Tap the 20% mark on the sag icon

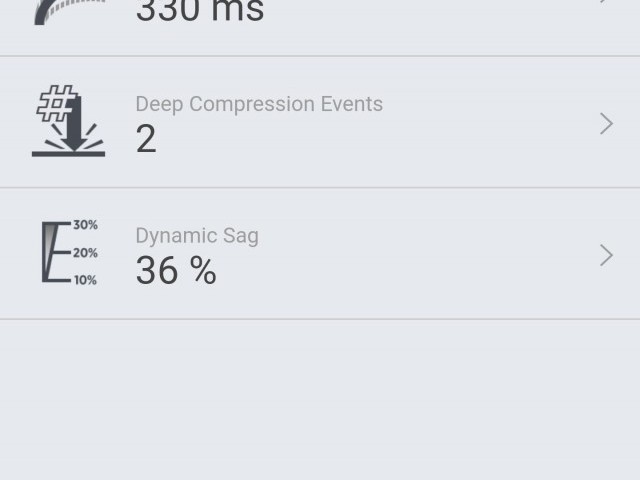(x=85, y=253)
